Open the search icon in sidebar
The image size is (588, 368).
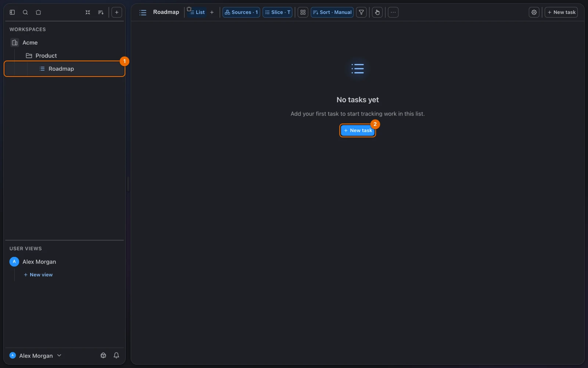[x=25, y=12]
